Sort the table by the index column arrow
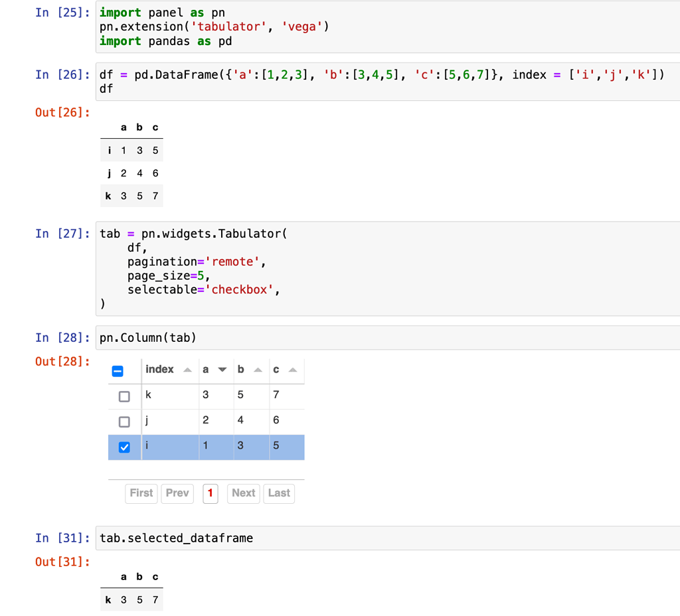This screenshot has width=680, height=616. 187,369
